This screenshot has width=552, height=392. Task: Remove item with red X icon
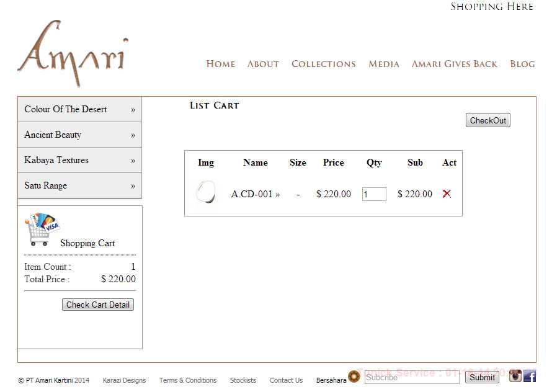click(x=447, y=194)
